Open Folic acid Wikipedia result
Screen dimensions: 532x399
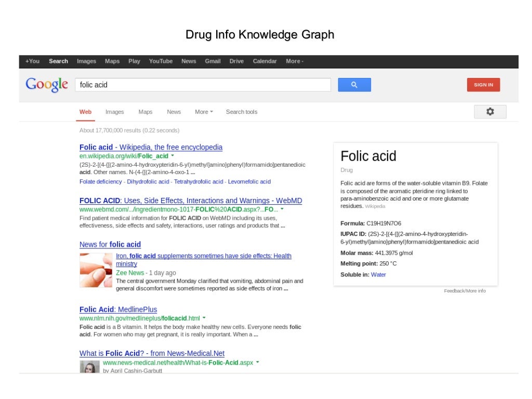[x=151, y=147]
